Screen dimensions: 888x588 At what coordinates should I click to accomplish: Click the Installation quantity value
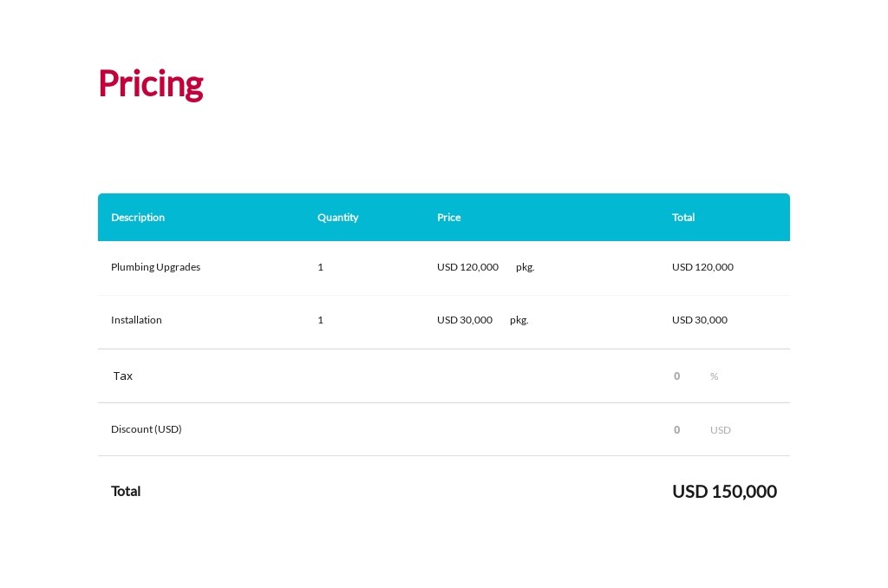tap(320, 320)
